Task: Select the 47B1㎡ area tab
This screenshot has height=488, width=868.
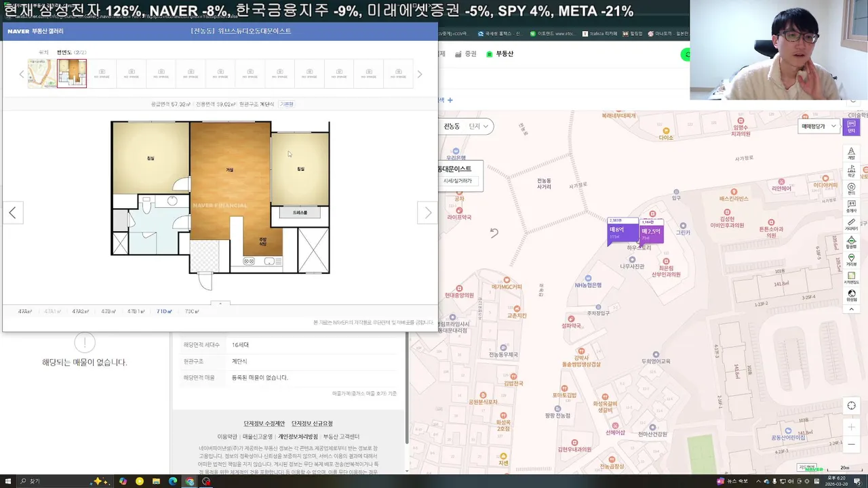Action: [136, 312]
